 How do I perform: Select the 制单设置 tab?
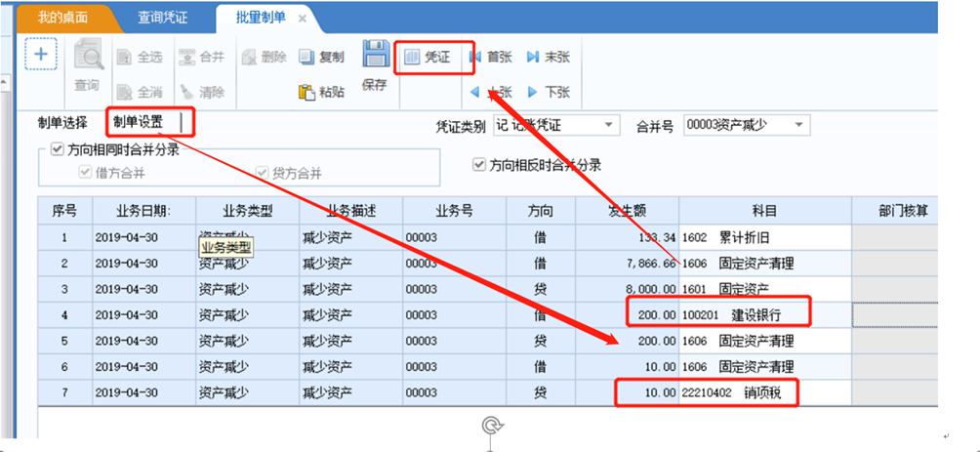click(139, 122)
